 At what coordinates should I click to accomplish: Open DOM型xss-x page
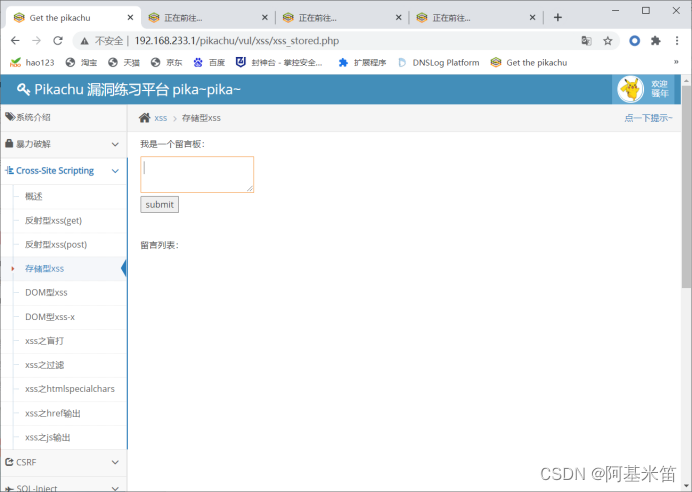tap(50, 317)
